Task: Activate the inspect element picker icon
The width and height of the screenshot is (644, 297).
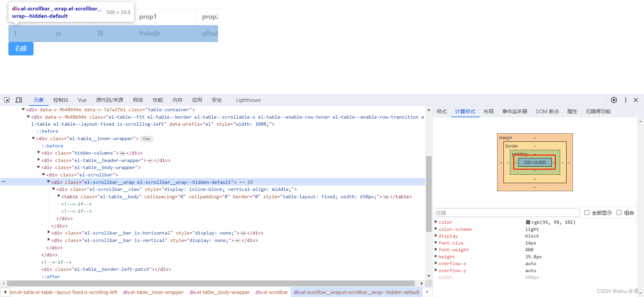Action: [x=7, y=100]
